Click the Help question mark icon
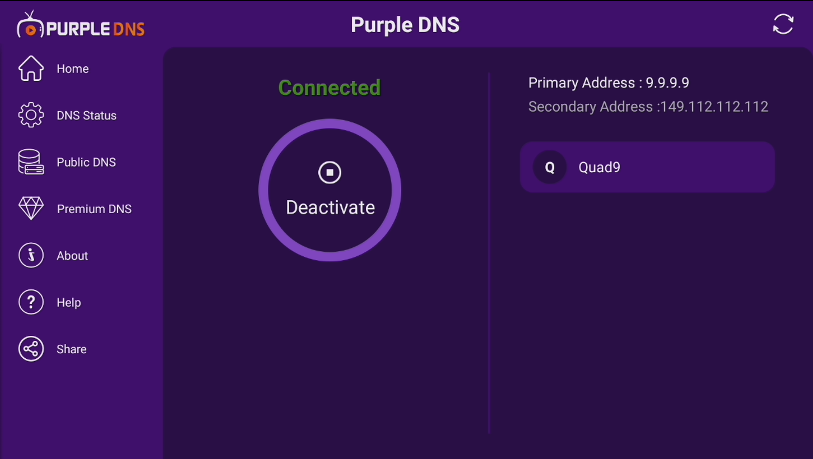 [31, 302]
